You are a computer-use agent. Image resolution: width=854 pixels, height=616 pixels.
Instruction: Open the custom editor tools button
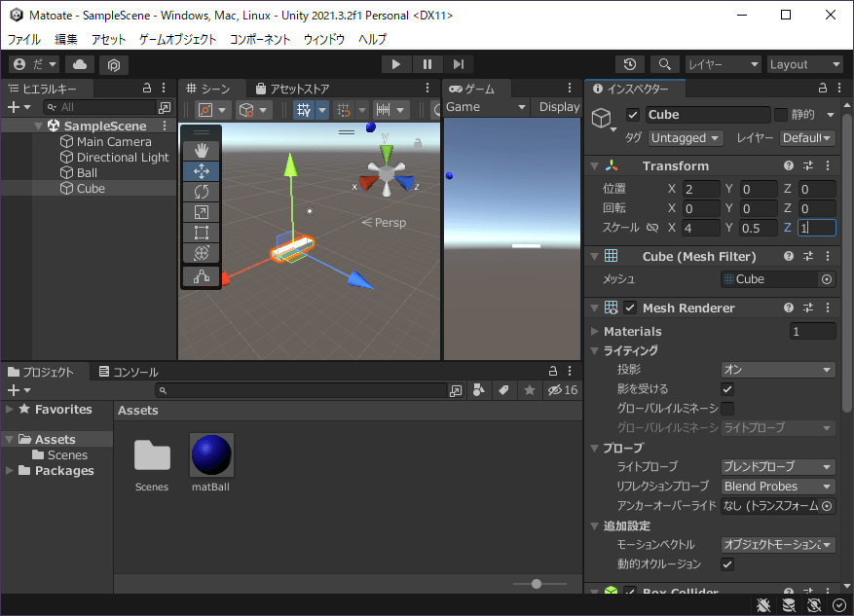[201, 277]
